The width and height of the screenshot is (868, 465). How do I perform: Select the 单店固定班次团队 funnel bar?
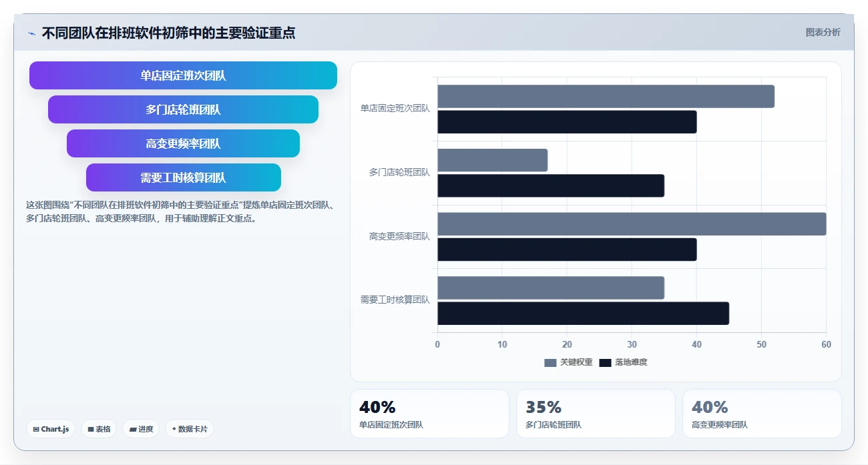coord(183,75)
